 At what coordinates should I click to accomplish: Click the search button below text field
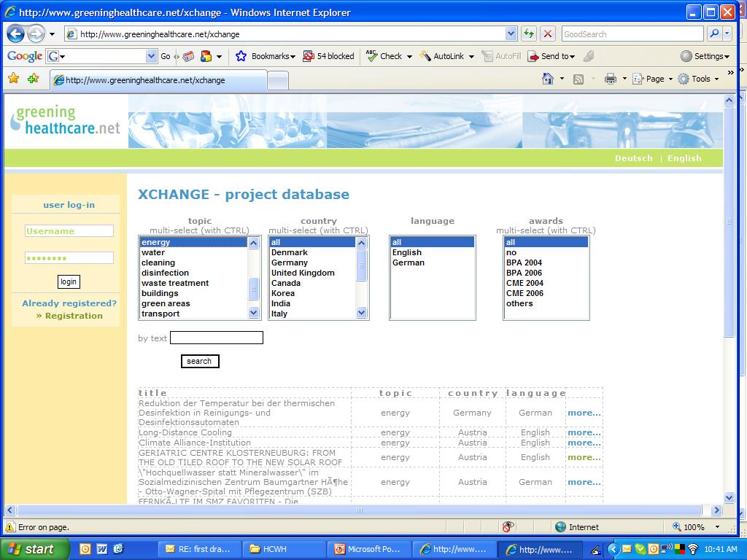coord(200,362)
